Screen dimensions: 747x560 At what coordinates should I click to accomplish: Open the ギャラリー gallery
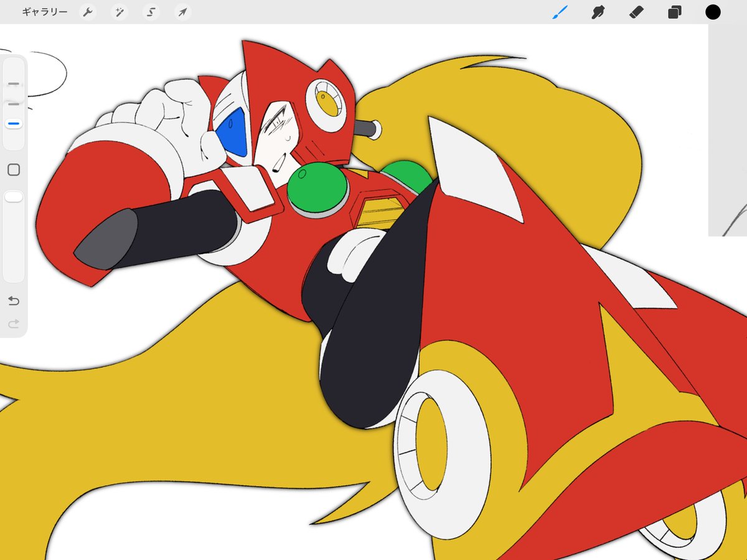tap(45, 12)
